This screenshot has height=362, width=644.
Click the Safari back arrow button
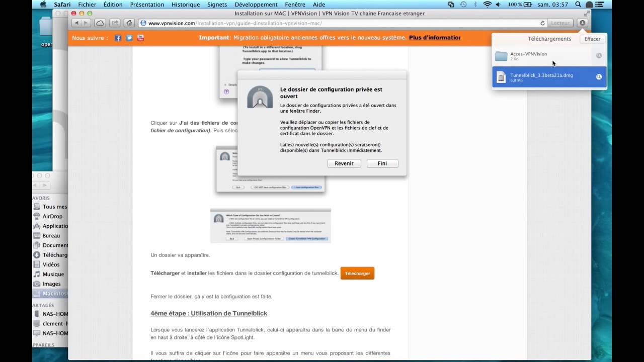[x=76, y=23]
